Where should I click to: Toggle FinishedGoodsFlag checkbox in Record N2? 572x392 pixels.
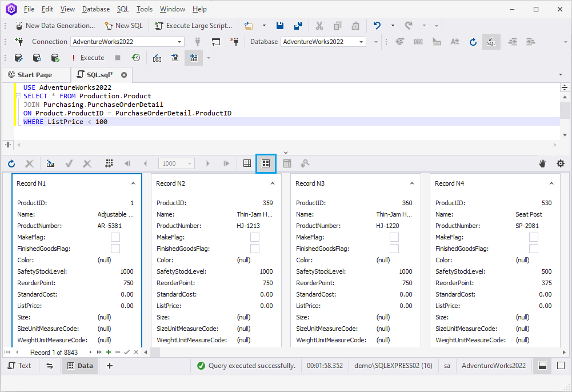coord(255,249)
